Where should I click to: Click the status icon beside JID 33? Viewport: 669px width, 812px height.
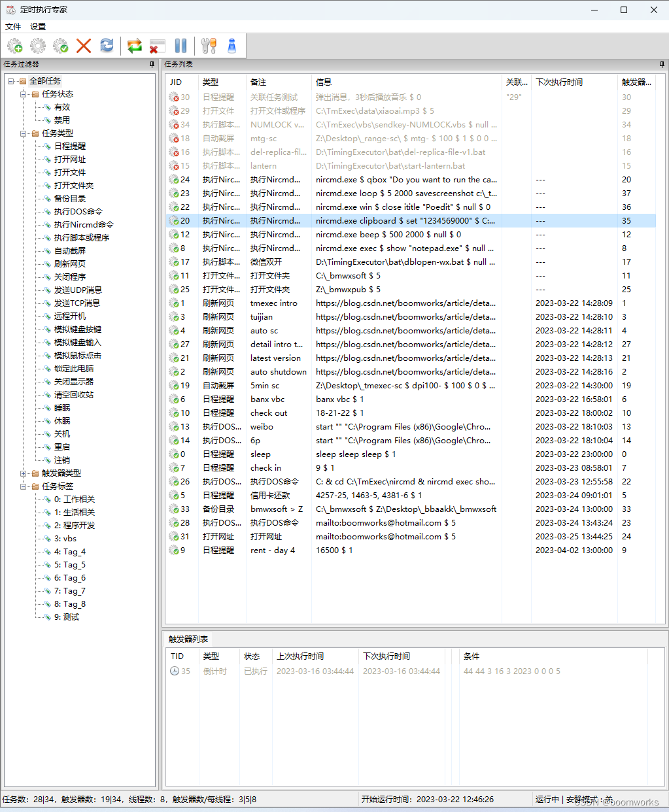coord(174,509)
